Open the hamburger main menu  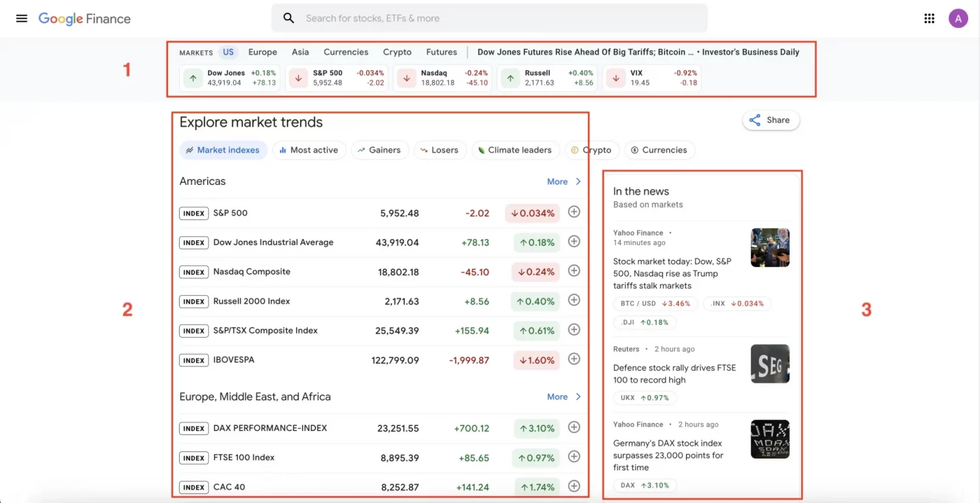22,18
